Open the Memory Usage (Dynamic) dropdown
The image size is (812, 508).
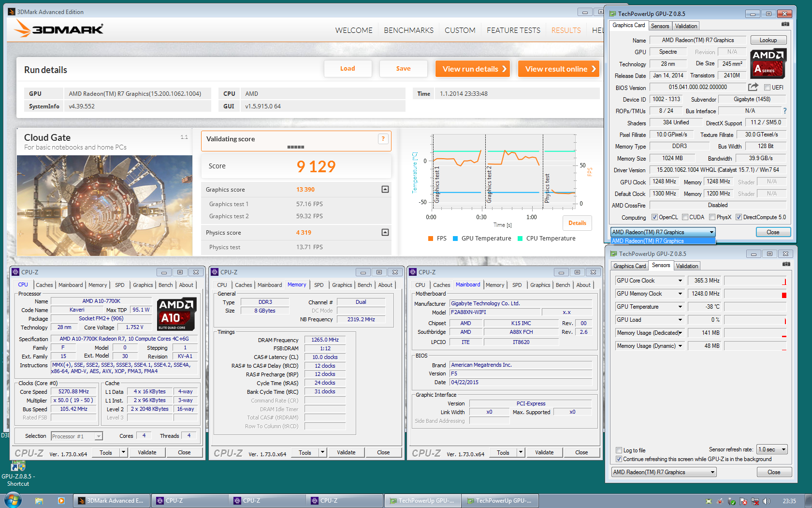(680, 346)
